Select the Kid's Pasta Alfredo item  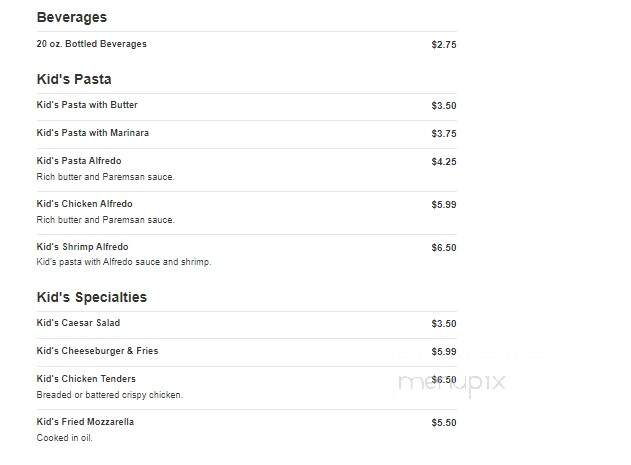click(x=79, y=161)
